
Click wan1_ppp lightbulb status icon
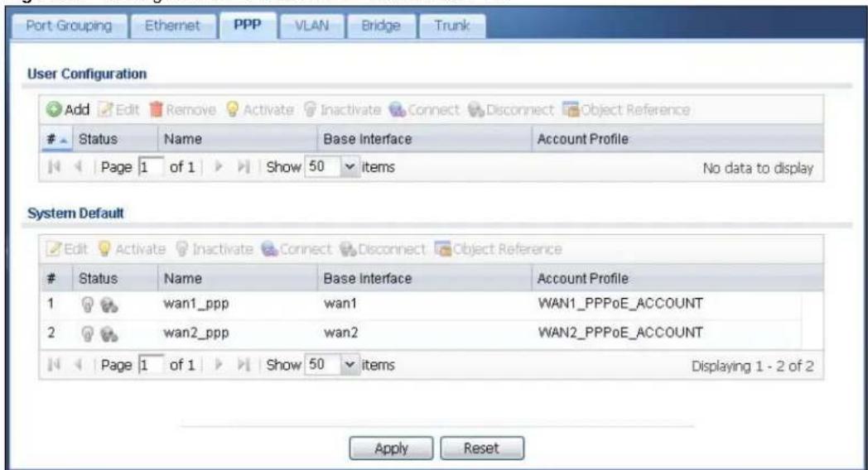pyautogui.click(x=87, y=305)
